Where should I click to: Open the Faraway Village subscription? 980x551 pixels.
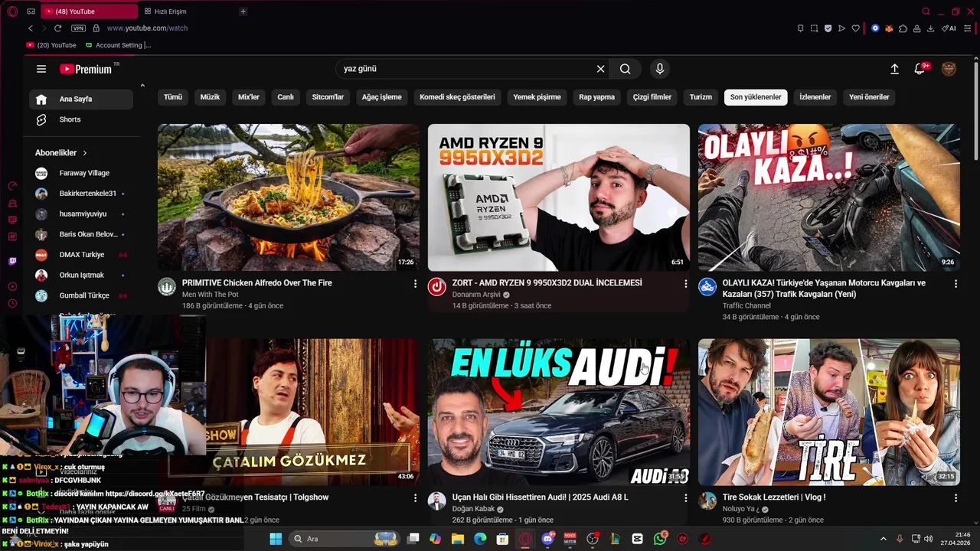pos(81,173)
